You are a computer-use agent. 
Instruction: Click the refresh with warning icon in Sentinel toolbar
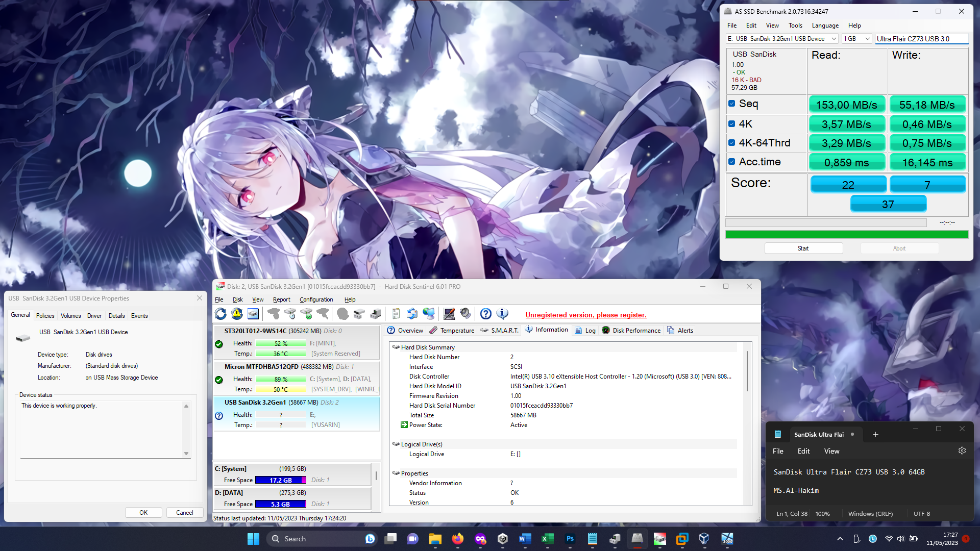[237, 314]
